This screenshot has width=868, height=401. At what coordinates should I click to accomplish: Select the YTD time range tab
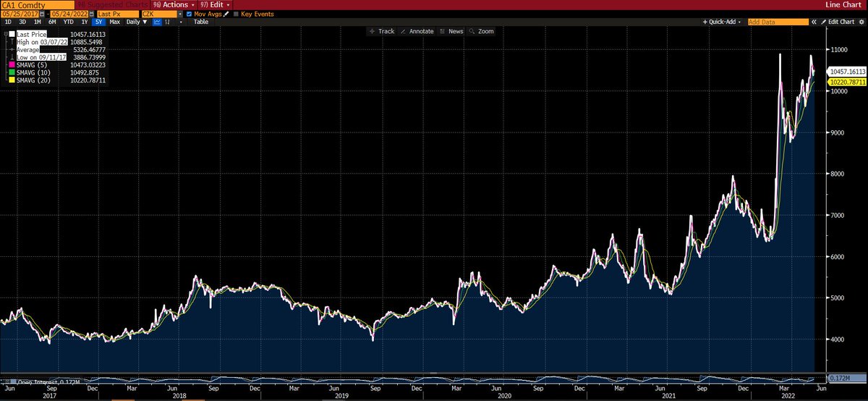[x=69, y=22]
